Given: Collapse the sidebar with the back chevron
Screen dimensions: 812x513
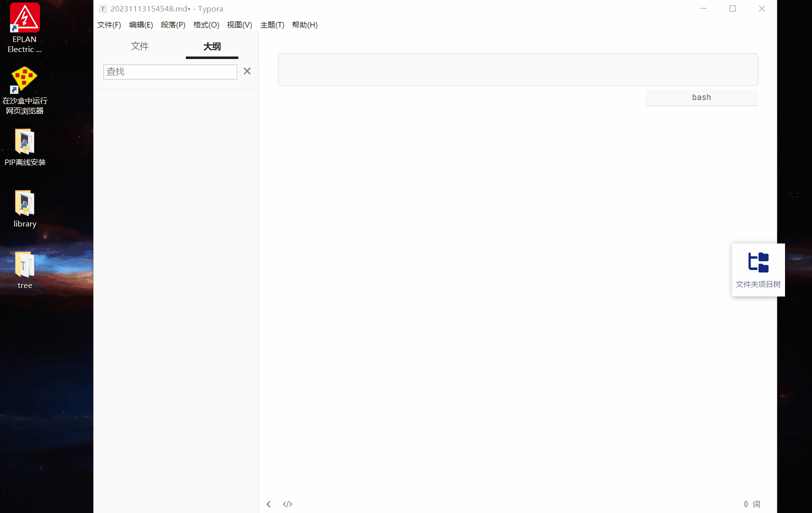Looking at the screenshot, I should tap(268, 504).
